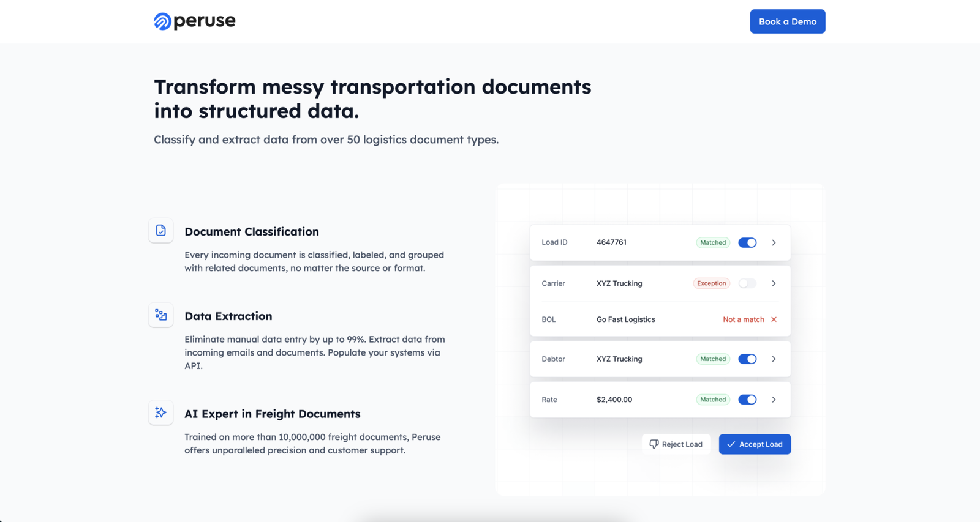Click XYZ Trucking in the Debtor row
This screenshot has width=980, height=522.
point(619,359)
